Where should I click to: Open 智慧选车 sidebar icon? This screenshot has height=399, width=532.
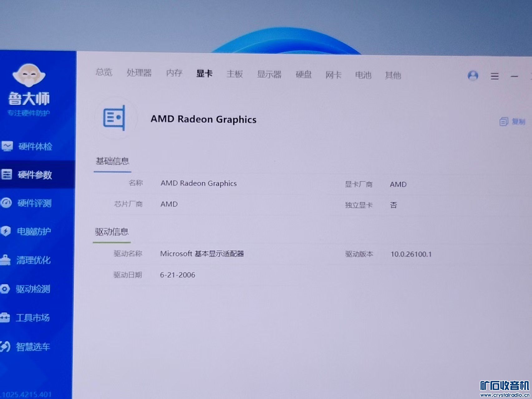coord(5,346)
